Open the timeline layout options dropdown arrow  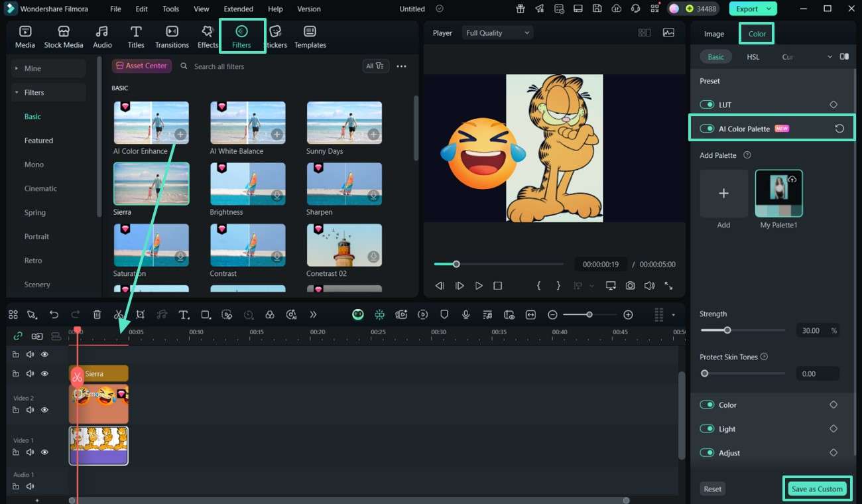pyautogui.click(x=674, y=315)
